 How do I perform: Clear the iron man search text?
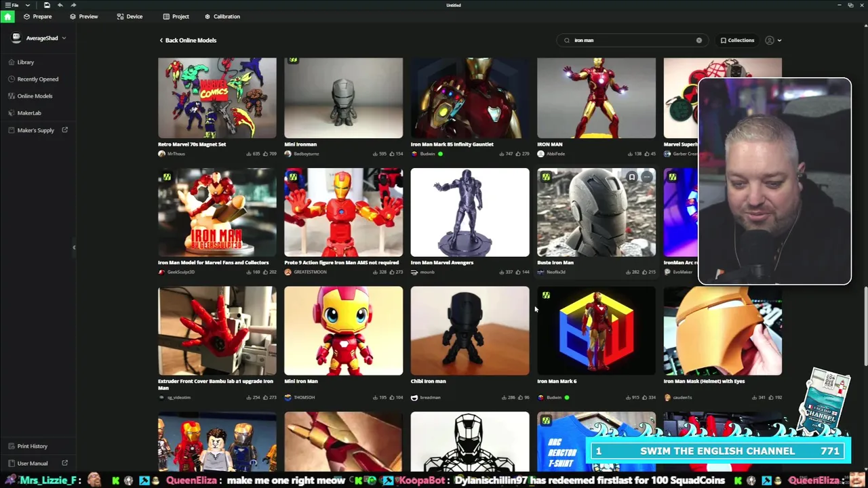point(699,40)
